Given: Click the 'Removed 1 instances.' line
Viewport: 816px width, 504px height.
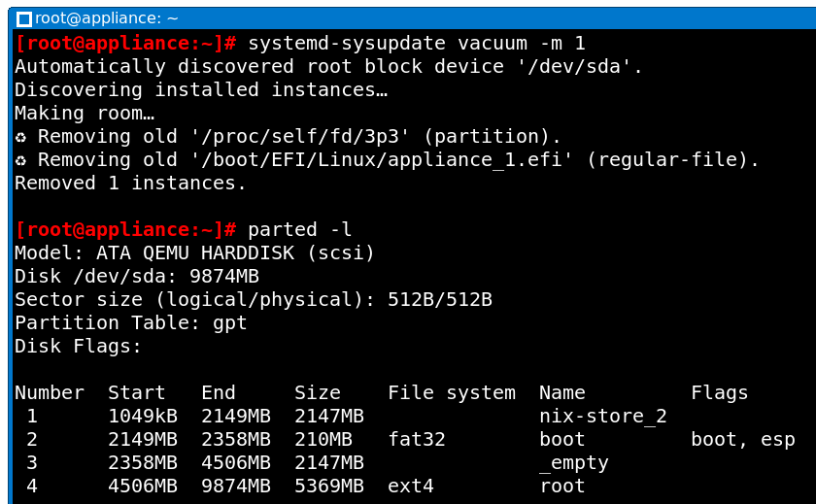Looking at the screenshot, I should [130, 184].
